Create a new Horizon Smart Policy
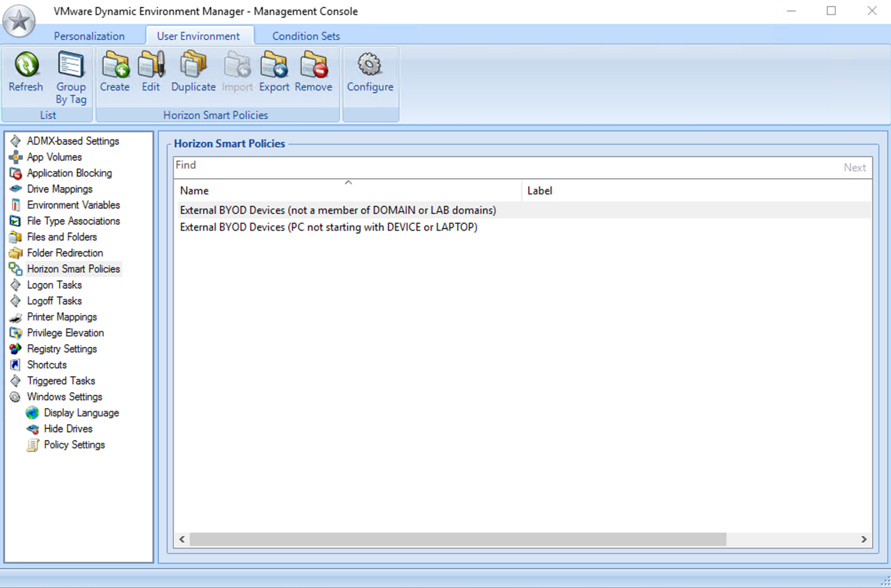Image resolution: width=891 pixels, height=588 pixels. (x=115, y=72)
